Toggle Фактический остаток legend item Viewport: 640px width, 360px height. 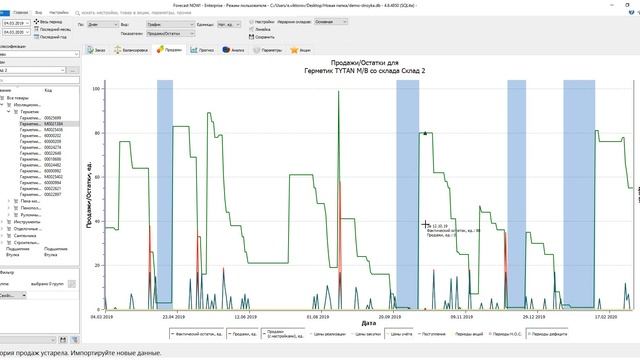pyautogui.click(x=197, y=334)
